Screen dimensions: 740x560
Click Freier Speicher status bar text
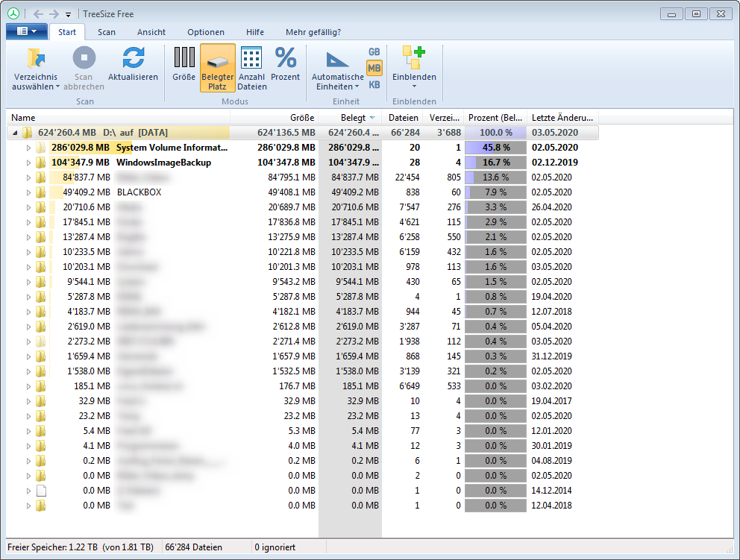(x=81, y=547)
